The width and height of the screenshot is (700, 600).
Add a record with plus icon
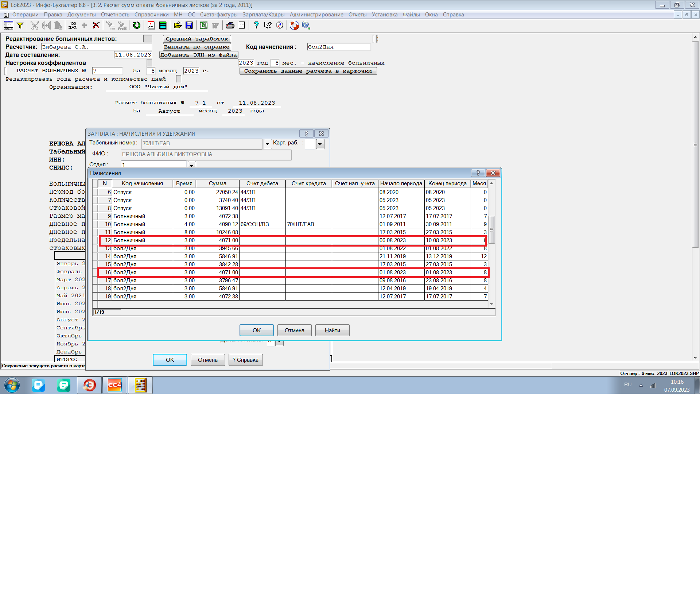(x=84, y=25)
